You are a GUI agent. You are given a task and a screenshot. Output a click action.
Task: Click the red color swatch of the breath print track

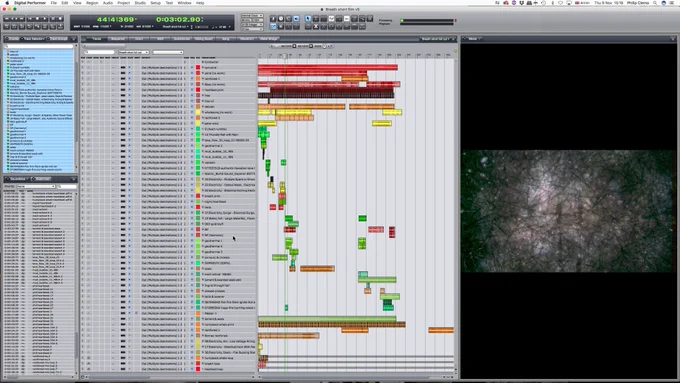coord(198,196)
